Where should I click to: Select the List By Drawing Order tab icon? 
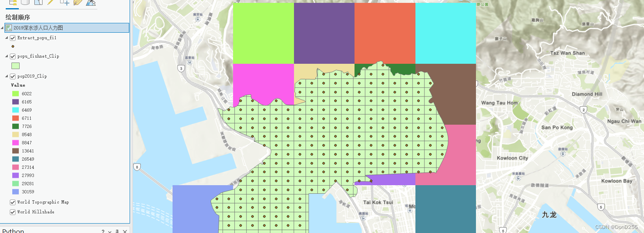coord(13,2)
